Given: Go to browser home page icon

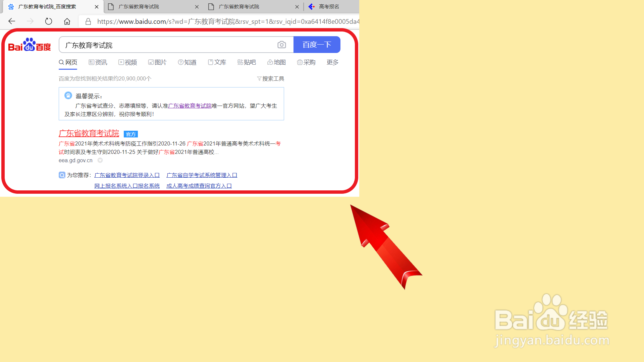Looking at the screenshot, I should click(x=67, y=21).
